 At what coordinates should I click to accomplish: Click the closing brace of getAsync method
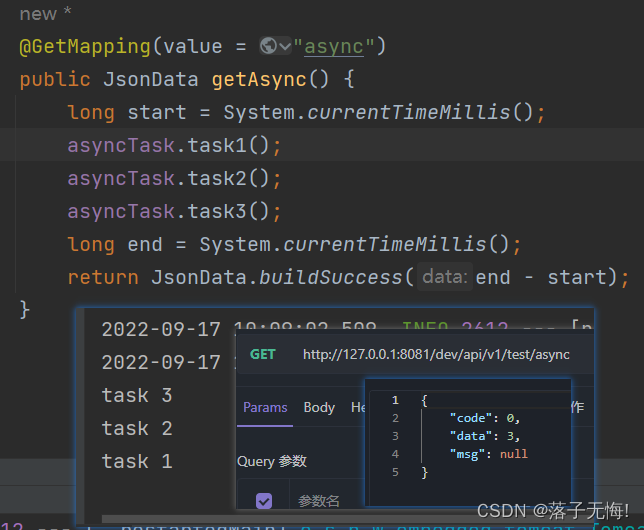point(24,309)
